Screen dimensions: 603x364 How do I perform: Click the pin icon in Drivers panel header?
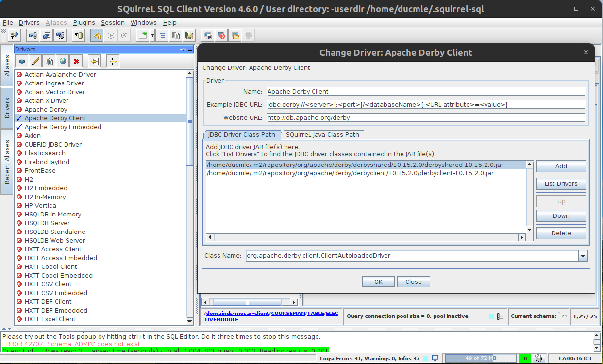[183, 50]
